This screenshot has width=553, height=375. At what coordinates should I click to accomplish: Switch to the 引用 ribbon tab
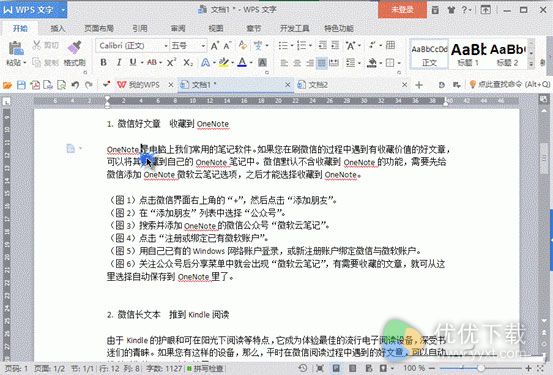tap(140, 29)
